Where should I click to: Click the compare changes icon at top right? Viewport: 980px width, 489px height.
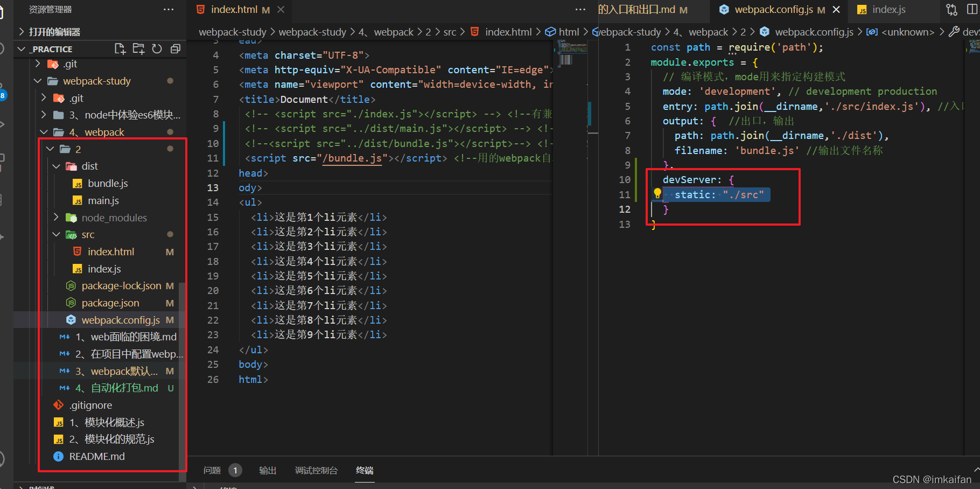coord(952,10)
